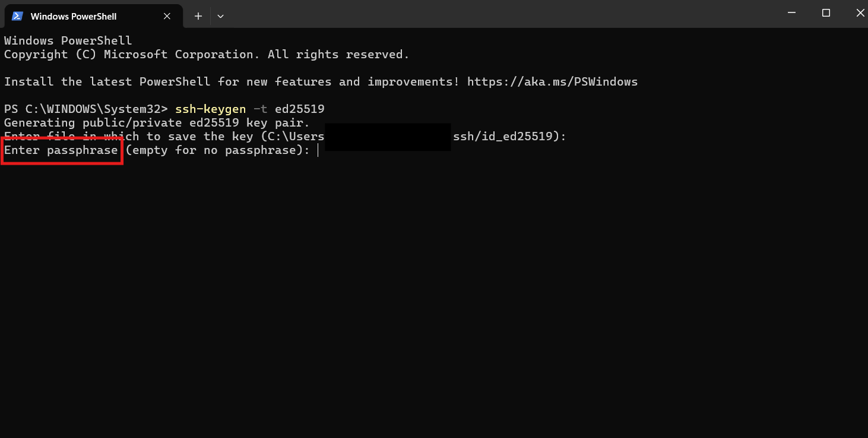Click the (empty for no passphrase) hint text
The height and width of the screenshot is (438, 868).
pyautogui.click(x=217, y=150)
